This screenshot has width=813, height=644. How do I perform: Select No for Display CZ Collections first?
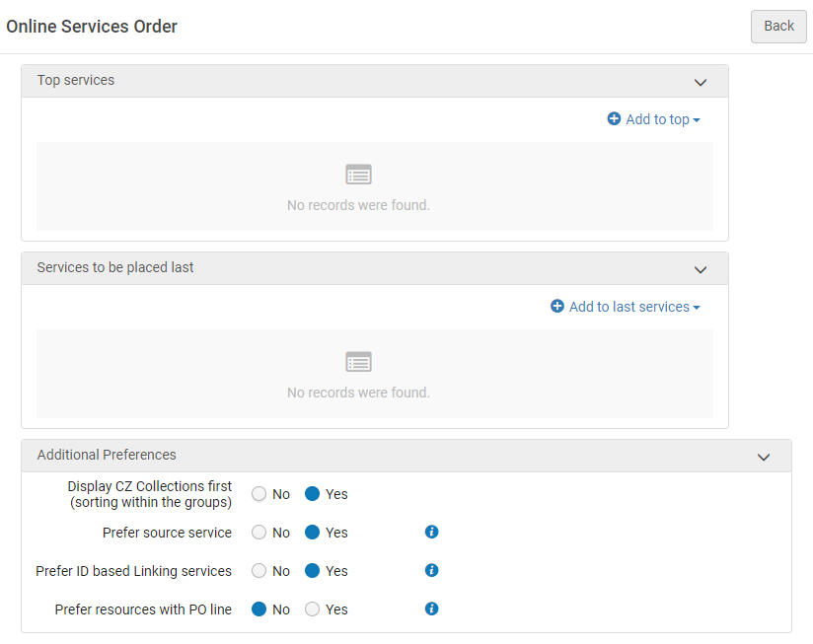[x=259, y=494]
